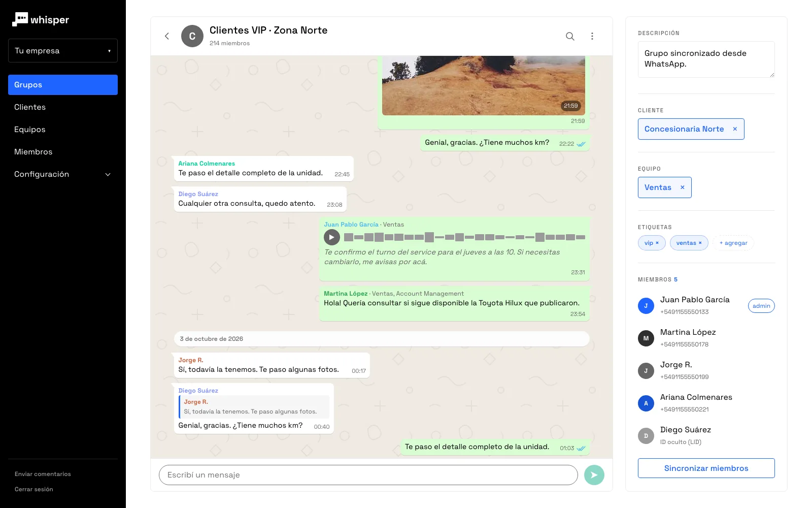Click Ariana Colmenares's name in the 22:45 message

[207, 164]
